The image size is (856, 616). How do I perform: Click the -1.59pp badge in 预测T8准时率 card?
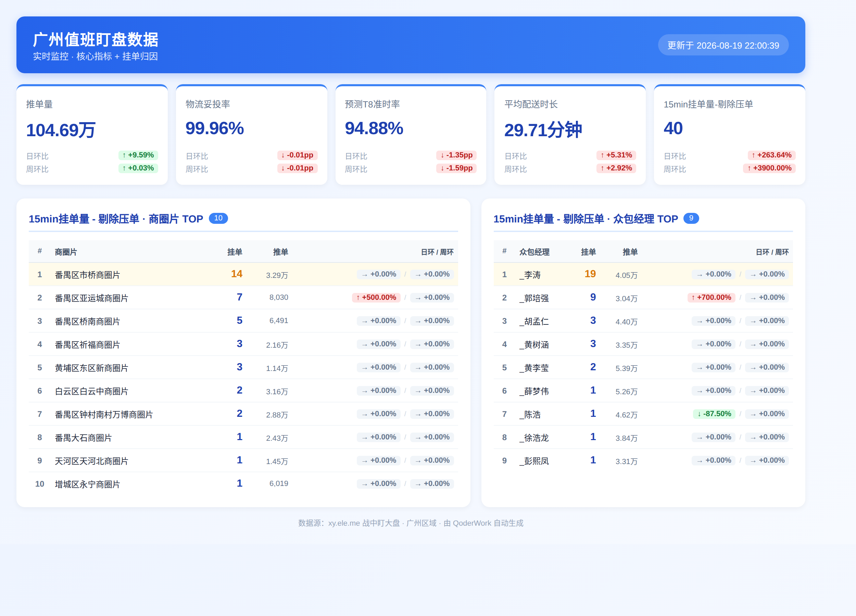pyautogui.click(x=456, y=168)
